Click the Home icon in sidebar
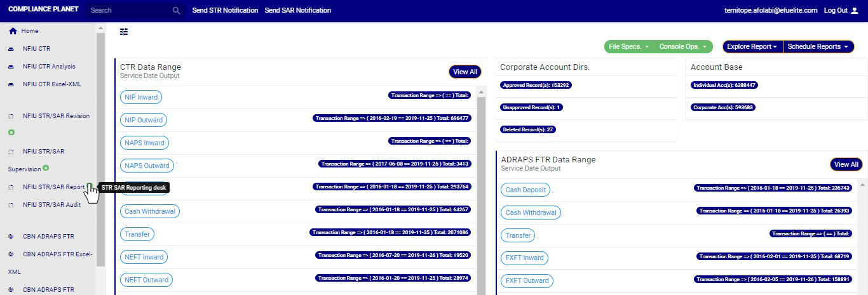Viewport: 868px width, 295px height. coord(13,31)
